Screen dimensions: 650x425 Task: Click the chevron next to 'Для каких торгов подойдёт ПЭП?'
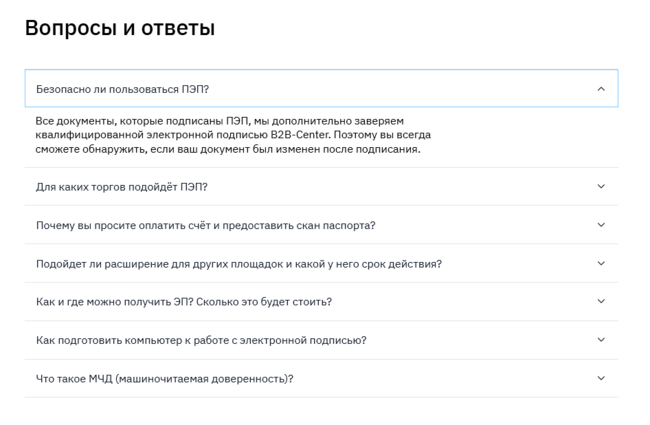pos(601,187)
